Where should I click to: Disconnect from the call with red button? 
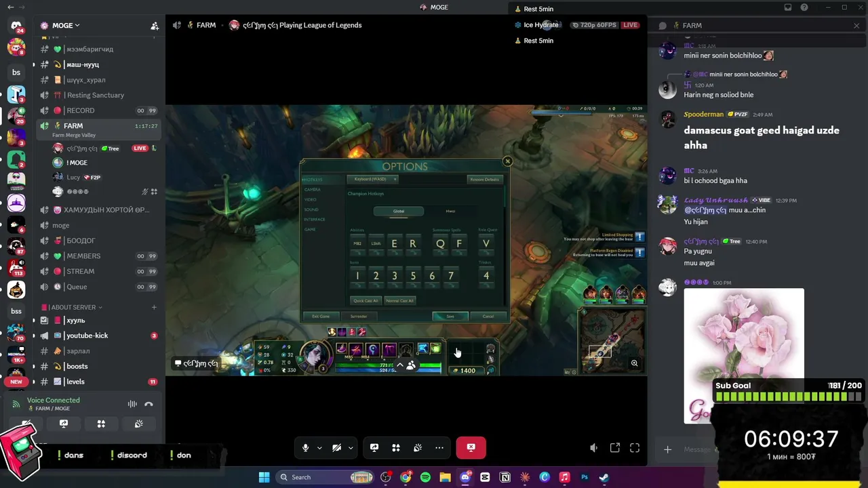pyautogui.click(x=471, y=447)
